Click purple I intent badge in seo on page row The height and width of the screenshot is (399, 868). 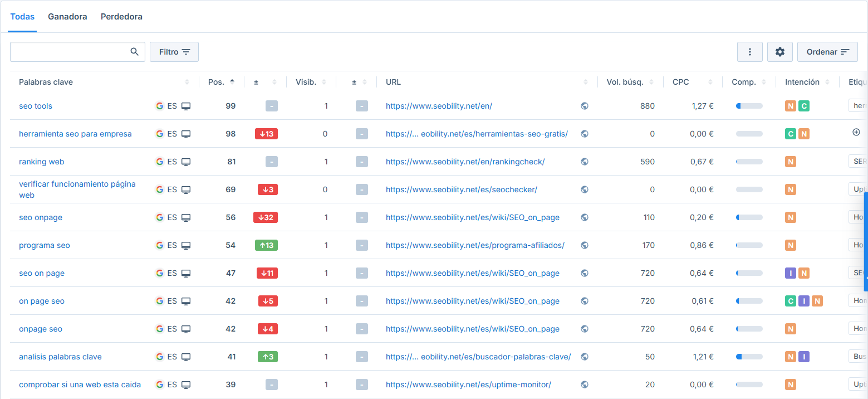tap(790, 273)
